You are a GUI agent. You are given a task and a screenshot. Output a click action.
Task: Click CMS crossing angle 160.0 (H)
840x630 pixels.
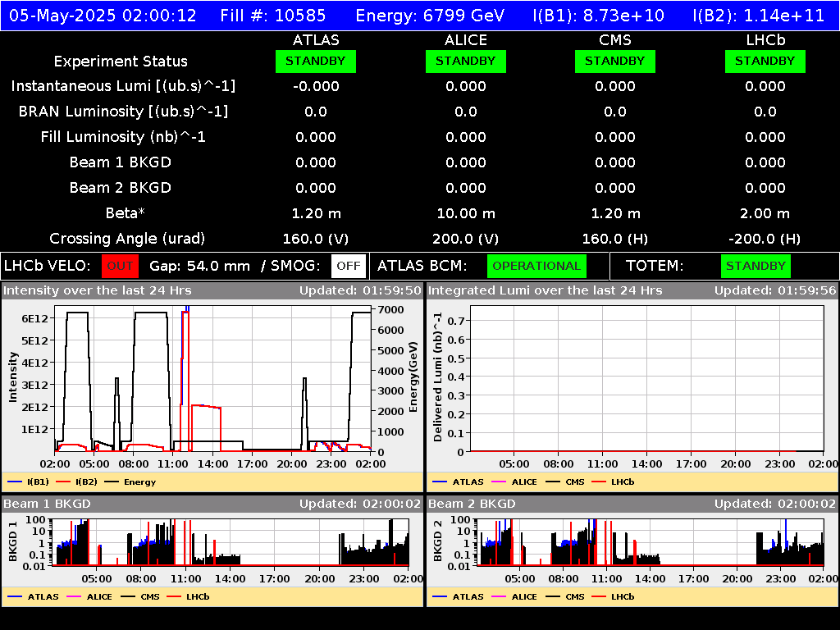615,239
